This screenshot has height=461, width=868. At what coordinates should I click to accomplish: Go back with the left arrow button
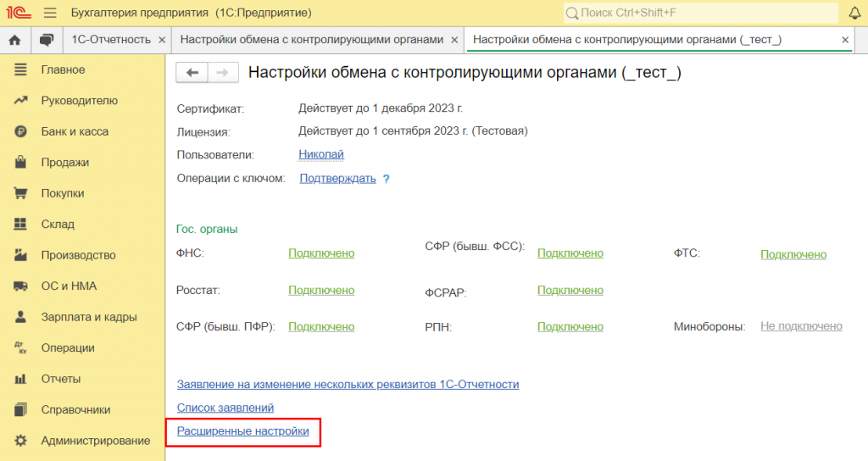pos(192,73)
